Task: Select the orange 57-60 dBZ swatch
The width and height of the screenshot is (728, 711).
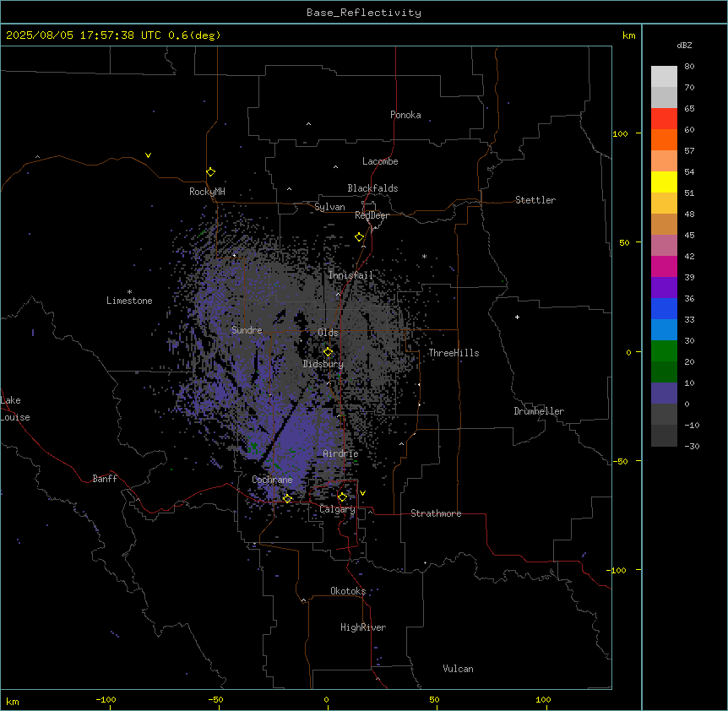Action: 664,139
